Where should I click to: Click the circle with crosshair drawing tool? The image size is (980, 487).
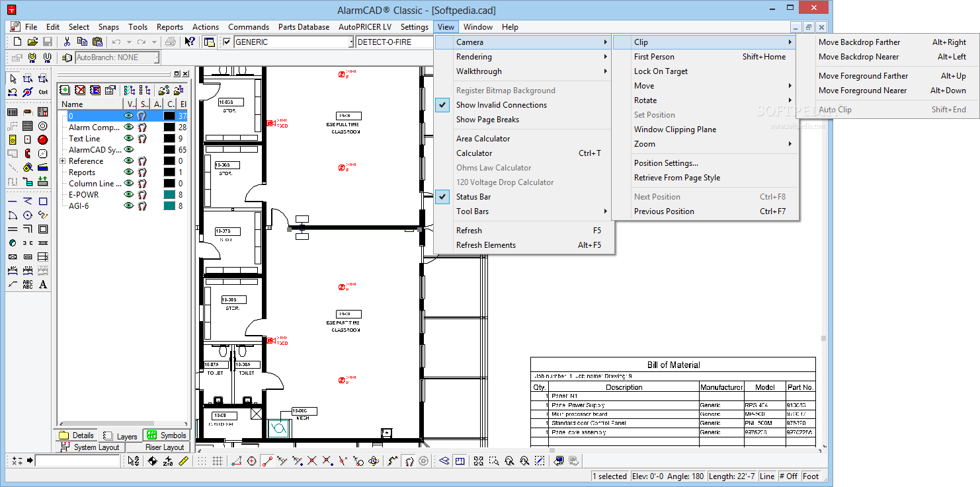pyautogui.click(x=28, y=215)
